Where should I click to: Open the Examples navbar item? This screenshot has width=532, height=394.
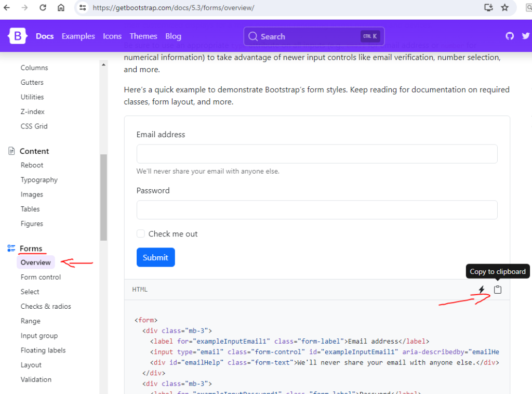[x=78, y=36]
